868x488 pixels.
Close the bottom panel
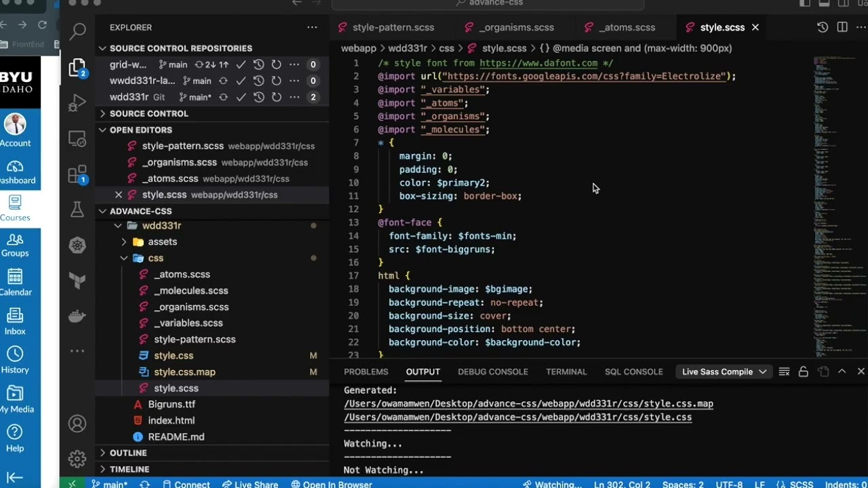pos(861,371)
